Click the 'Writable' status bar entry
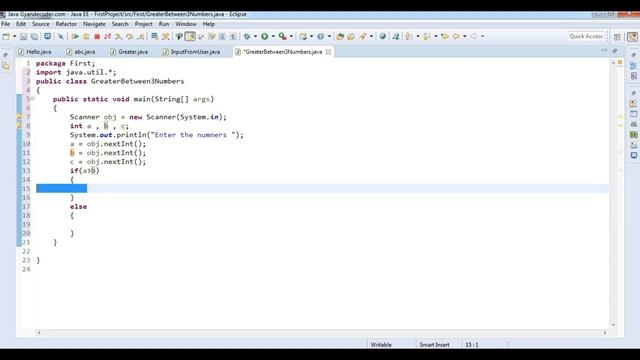This screenshot has height=360, width=640. click(381, 345)
